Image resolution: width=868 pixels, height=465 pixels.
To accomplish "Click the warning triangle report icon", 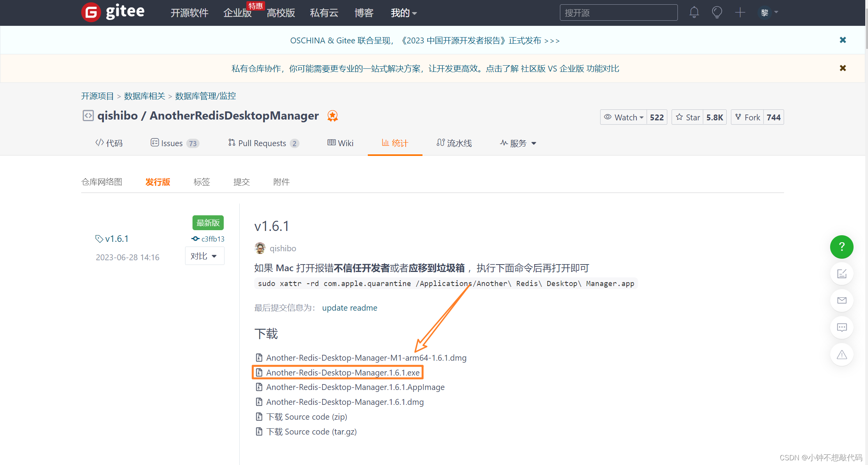I will click(841, 354).
